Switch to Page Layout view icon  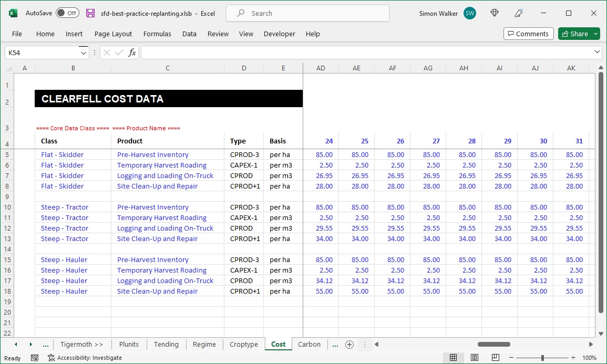pos(475,357)
